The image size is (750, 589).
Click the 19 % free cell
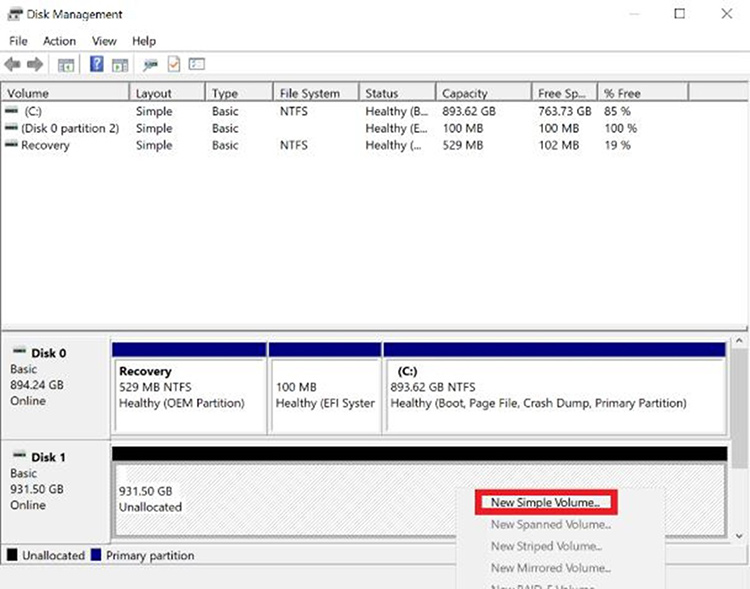pyautogui.click(x=618, y=145)
